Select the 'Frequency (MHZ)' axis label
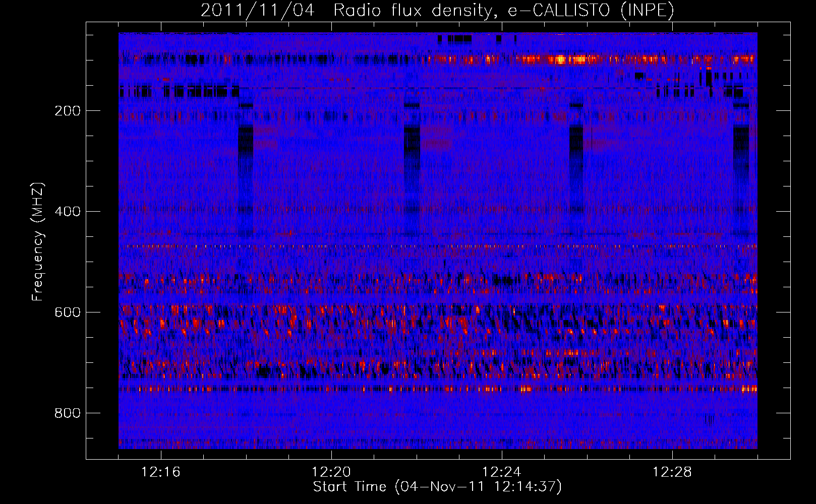The width and height of the screenshot is (816, 504). tap(38, 241)
